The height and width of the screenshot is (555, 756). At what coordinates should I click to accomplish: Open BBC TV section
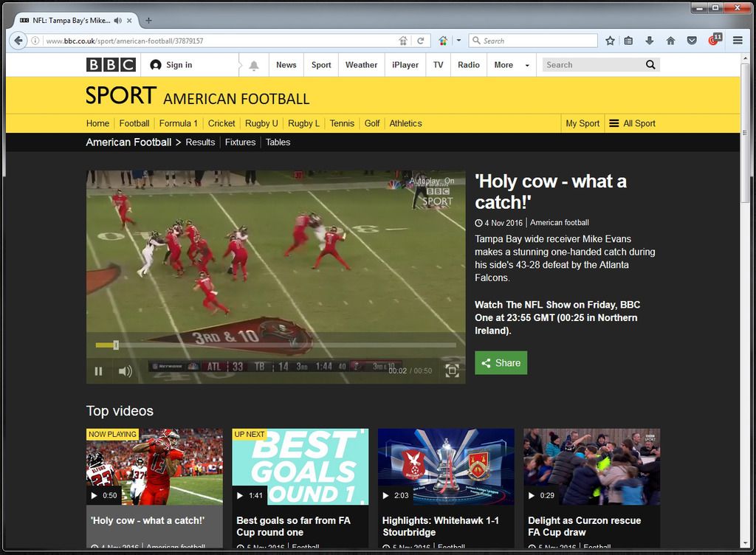coord(438,65)
